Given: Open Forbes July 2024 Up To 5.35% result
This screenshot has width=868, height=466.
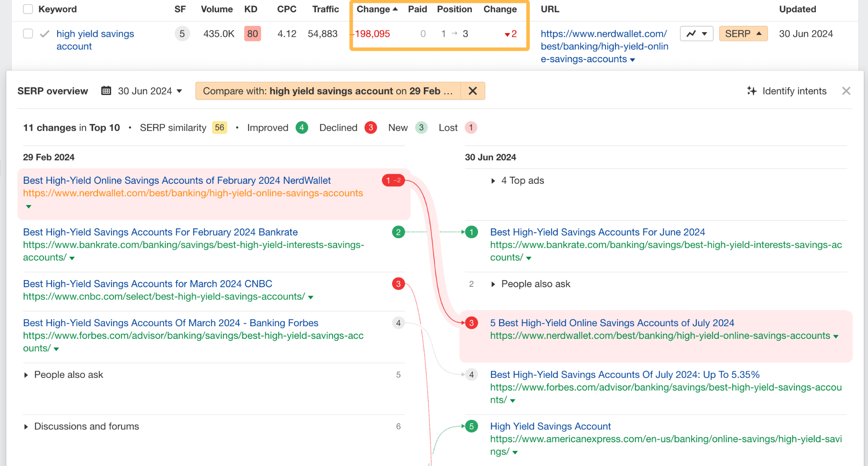Looking at the screenshot, I should click(625, 374).
